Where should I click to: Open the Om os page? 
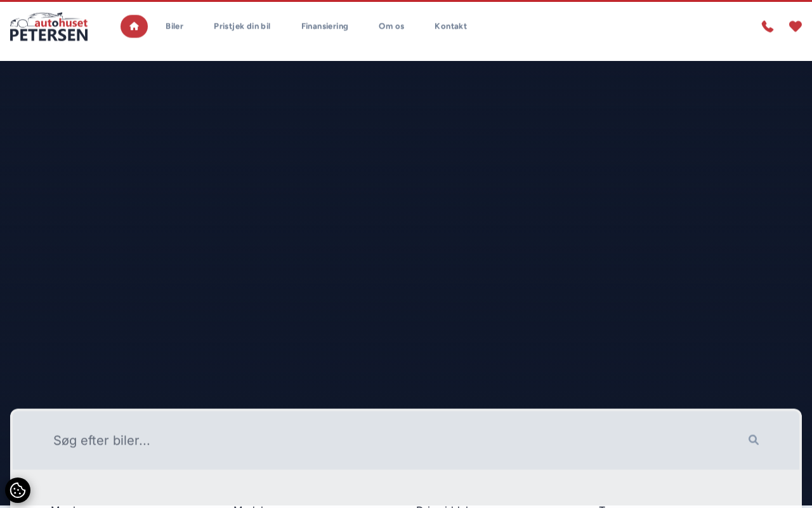point(391,27)
